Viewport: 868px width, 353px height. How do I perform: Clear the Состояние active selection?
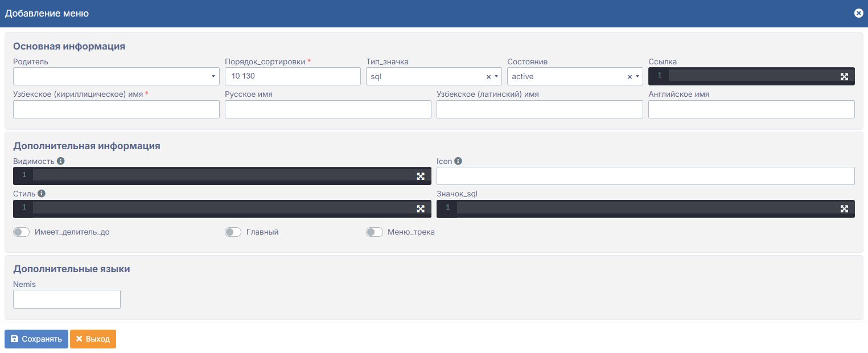630,77
